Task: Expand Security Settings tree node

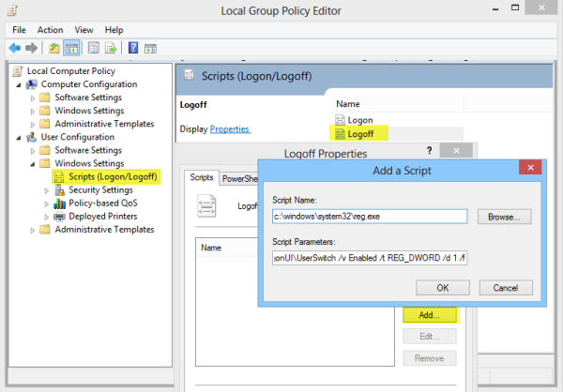Action: point(47,189)
